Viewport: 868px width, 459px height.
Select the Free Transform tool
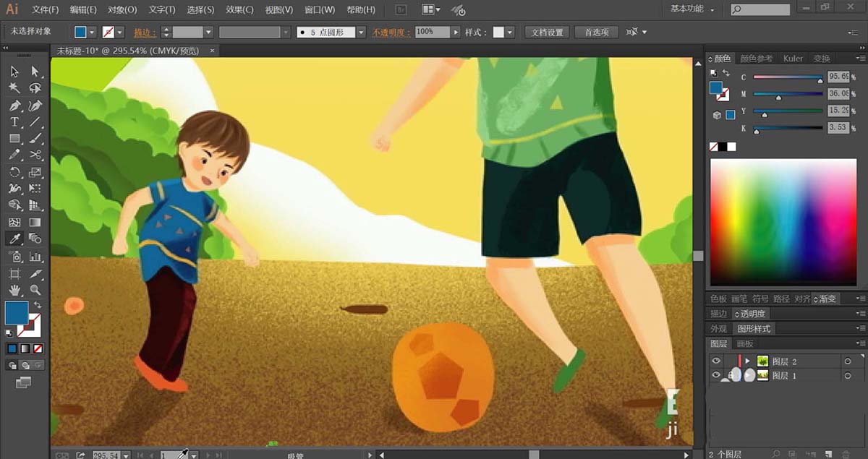coord(35,189)
